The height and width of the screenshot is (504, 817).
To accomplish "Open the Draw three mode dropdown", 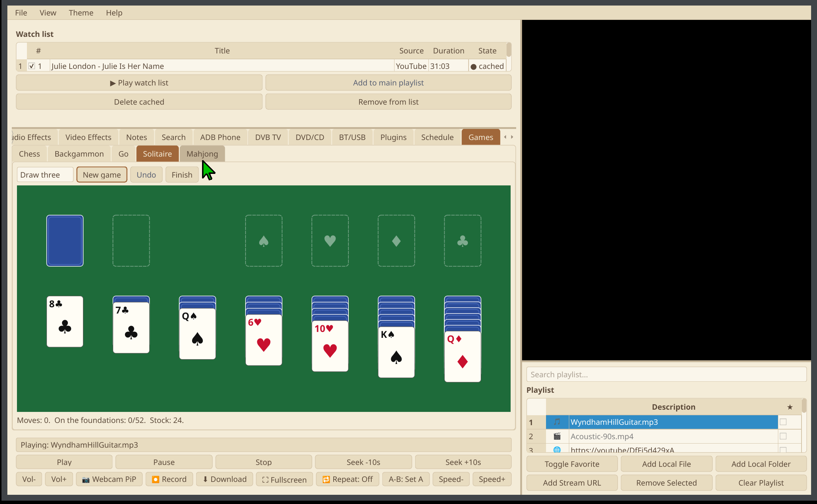I will 45,175.
